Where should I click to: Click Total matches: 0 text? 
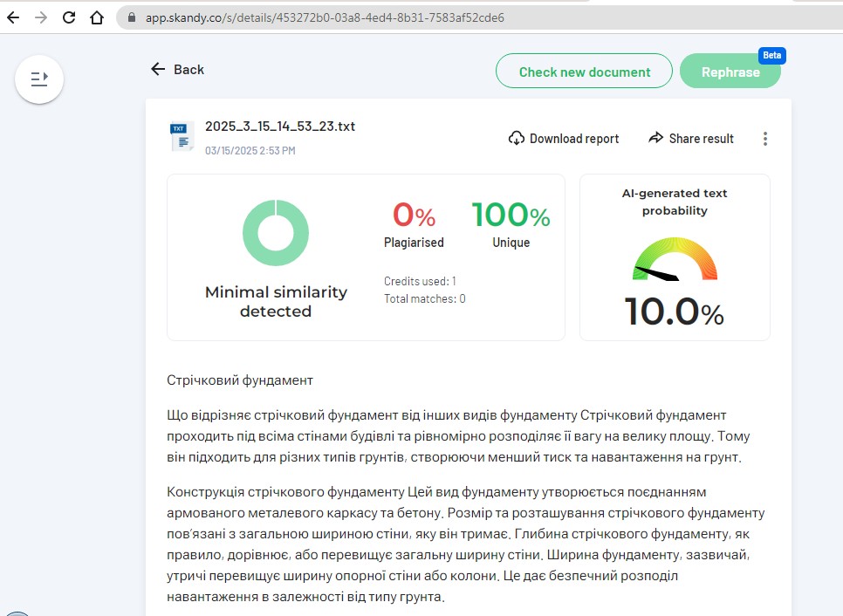pyautogui.click(x=425, y=299)
